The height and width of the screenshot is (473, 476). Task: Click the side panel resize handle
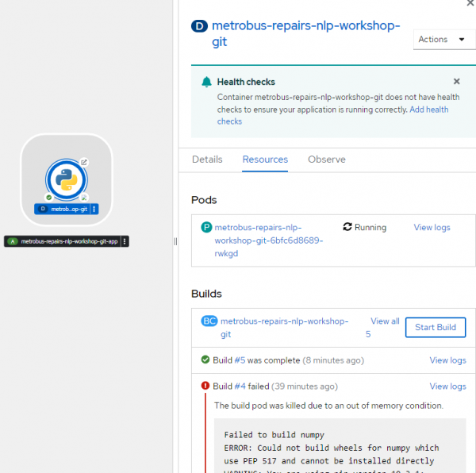point(175,241)
